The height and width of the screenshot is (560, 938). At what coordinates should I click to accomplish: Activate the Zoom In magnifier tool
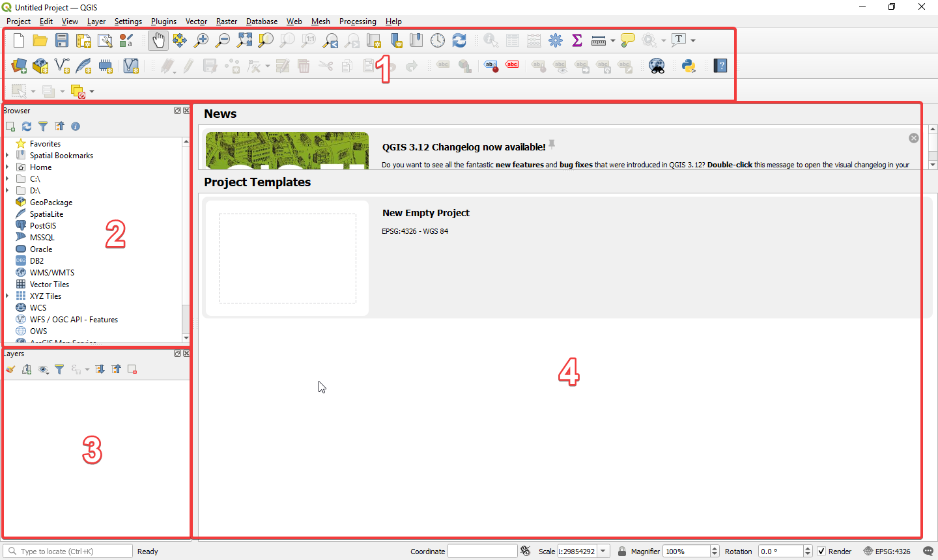coord(201,40)
